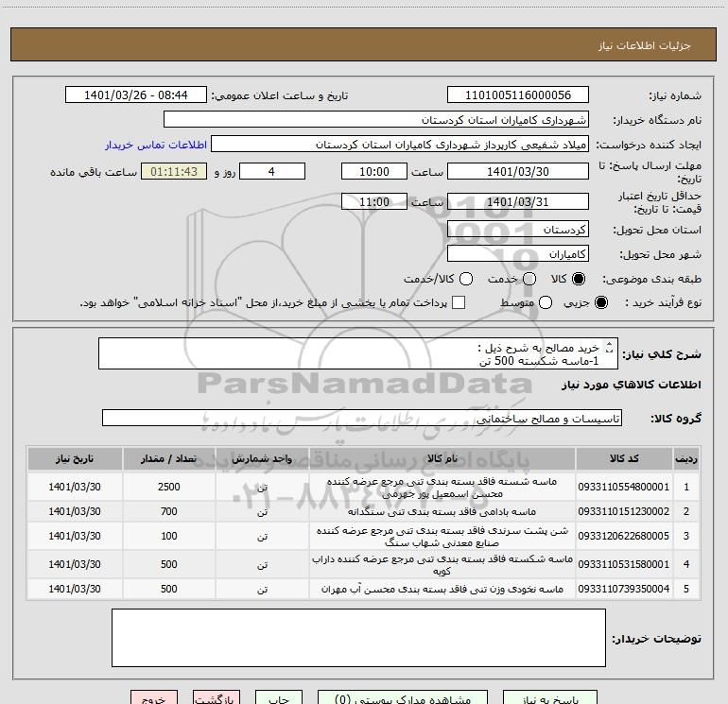Select the جزیی purchase type radio

[x=600, y=302]
